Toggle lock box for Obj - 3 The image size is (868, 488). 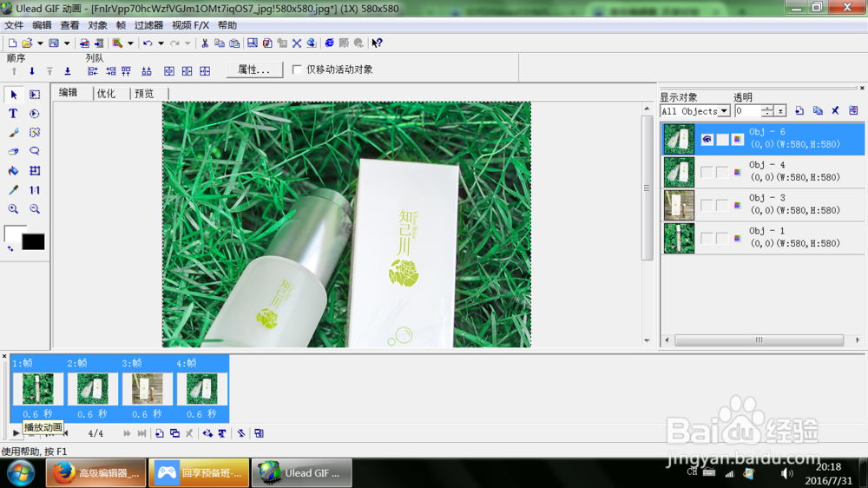722,205
